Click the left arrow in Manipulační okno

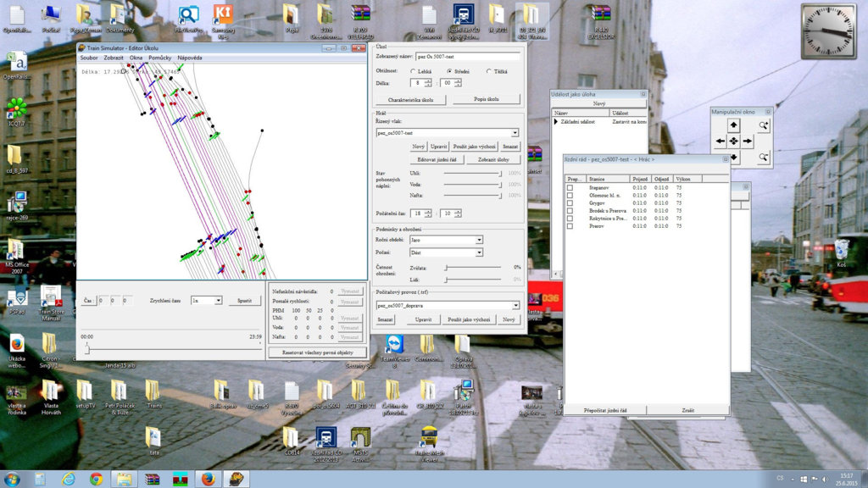pos(721,141)
